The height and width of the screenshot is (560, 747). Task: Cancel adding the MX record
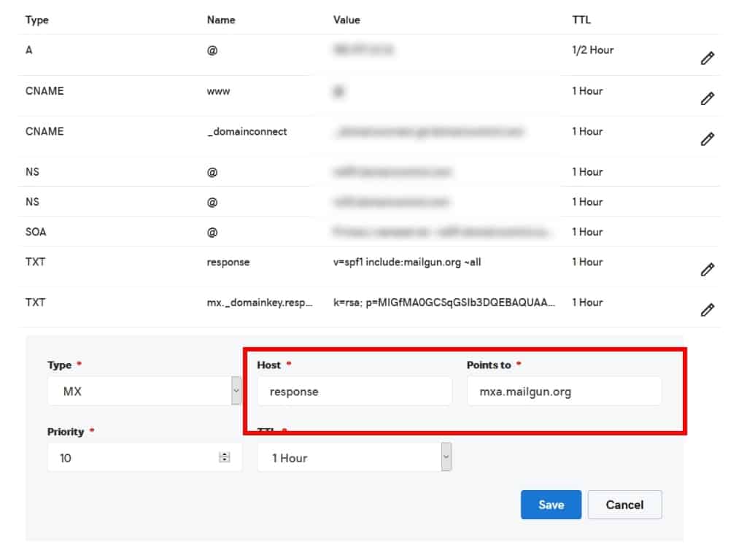(x=624, y=505)
